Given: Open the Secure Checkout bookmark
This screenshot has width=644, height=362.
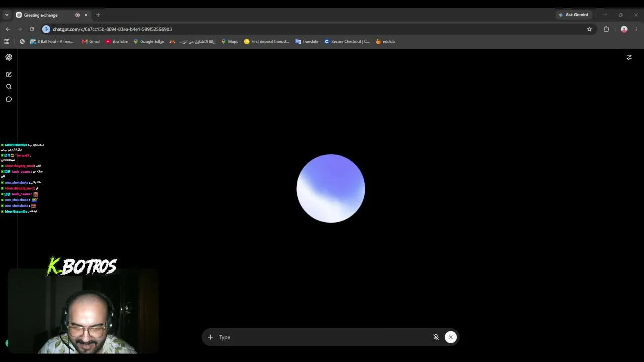Looking at the screenshot, I should (347, 42).
